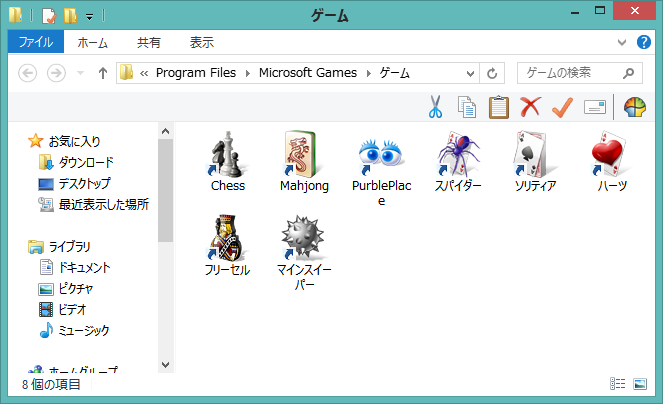Click Program Files in the address path
663x404 pixels.
[x=196, y=73]
